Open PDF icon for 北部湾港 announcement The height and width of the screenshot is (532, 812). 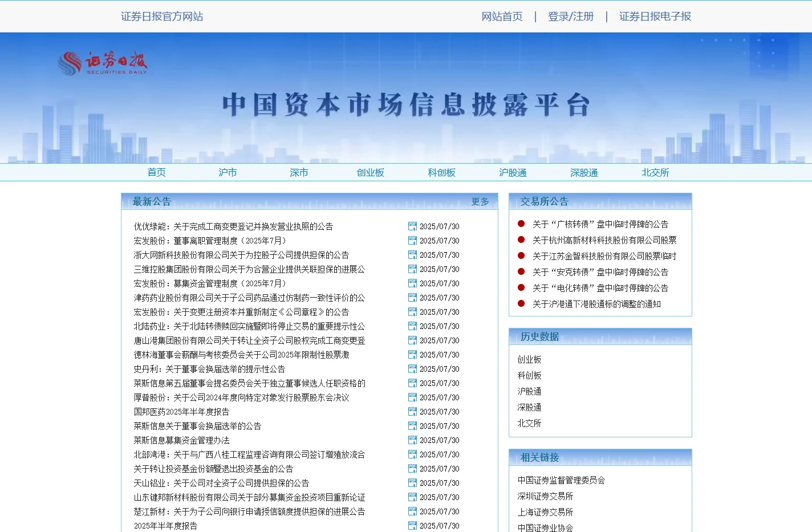click(412, 454)
